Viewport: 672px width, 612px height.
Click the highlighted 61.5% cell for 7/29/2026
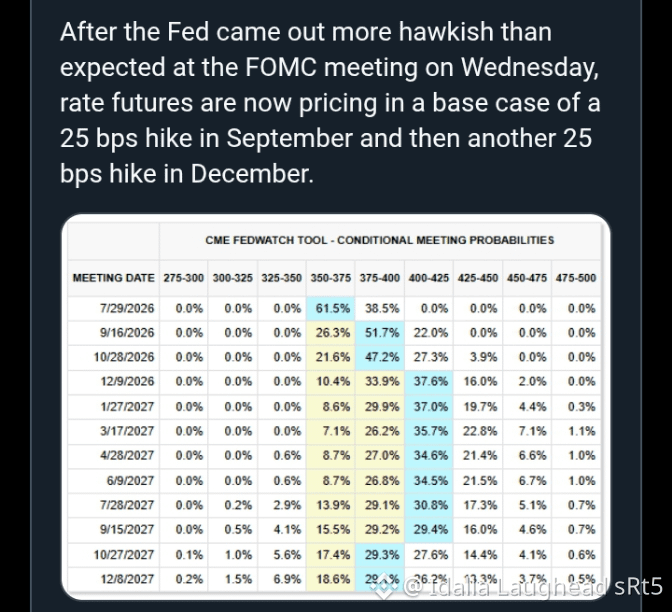(x=330, y=309)
